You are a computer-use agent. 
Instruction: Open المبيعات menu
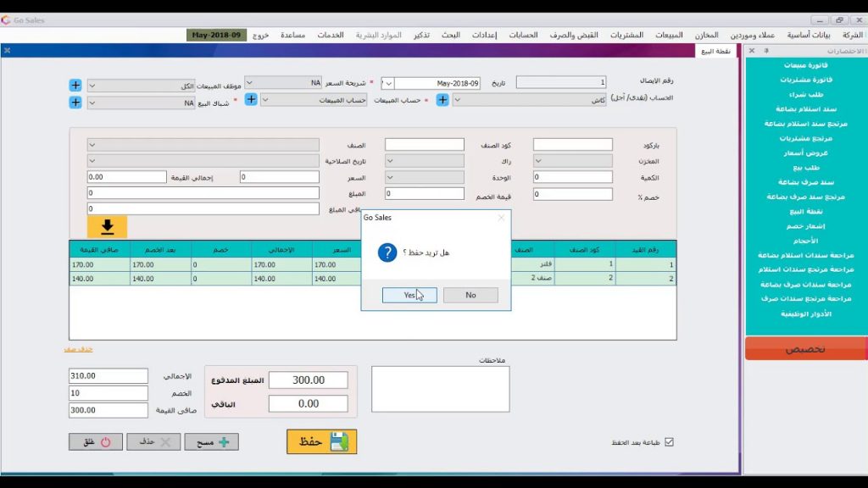(x=670, y=35)
